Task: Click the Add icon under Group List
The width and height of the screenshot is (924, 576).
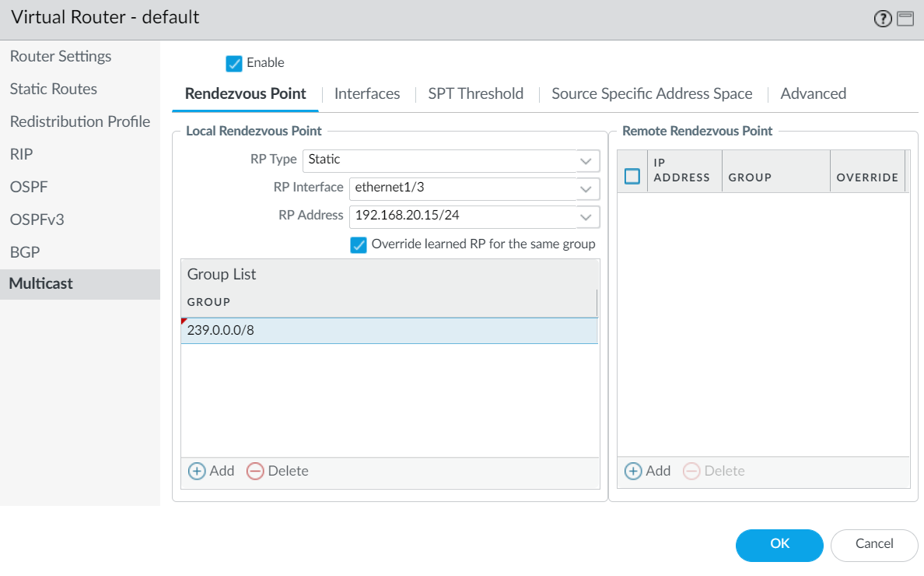Action: click(x=197, y=471)
